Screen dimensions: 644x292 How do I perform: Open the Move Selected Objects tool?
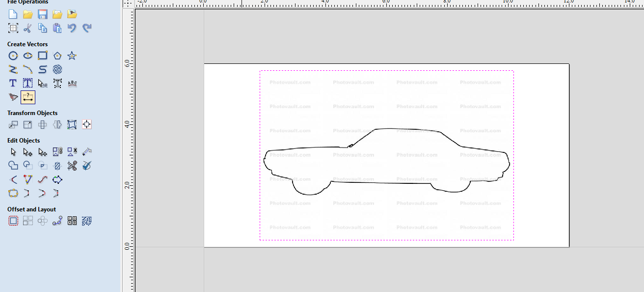tap(13, 124)
